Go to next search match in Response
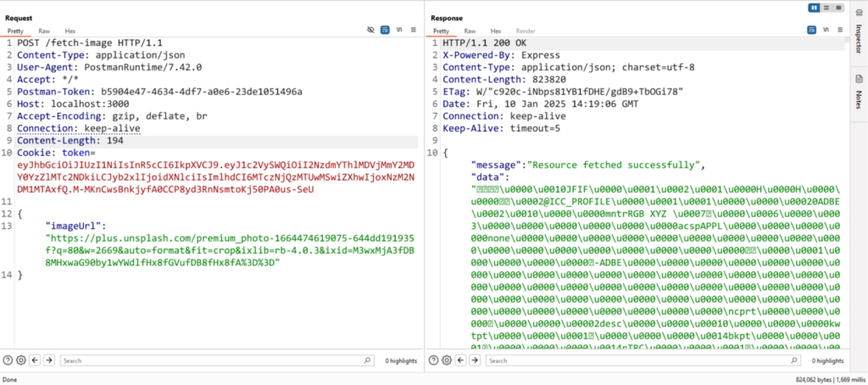Image resolution: width=868 pixels, height=385 pixels. click(473, 360)
